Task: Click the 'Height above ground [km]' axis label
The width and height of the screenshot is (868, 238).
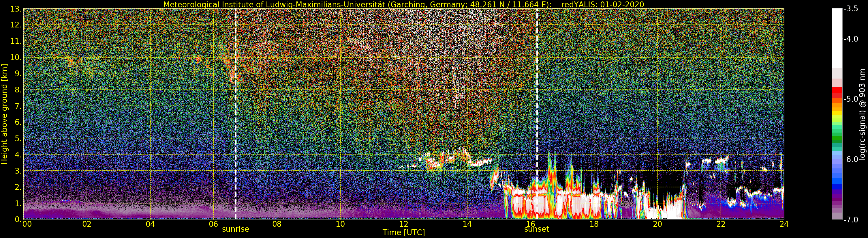Action: click(4, 114)
